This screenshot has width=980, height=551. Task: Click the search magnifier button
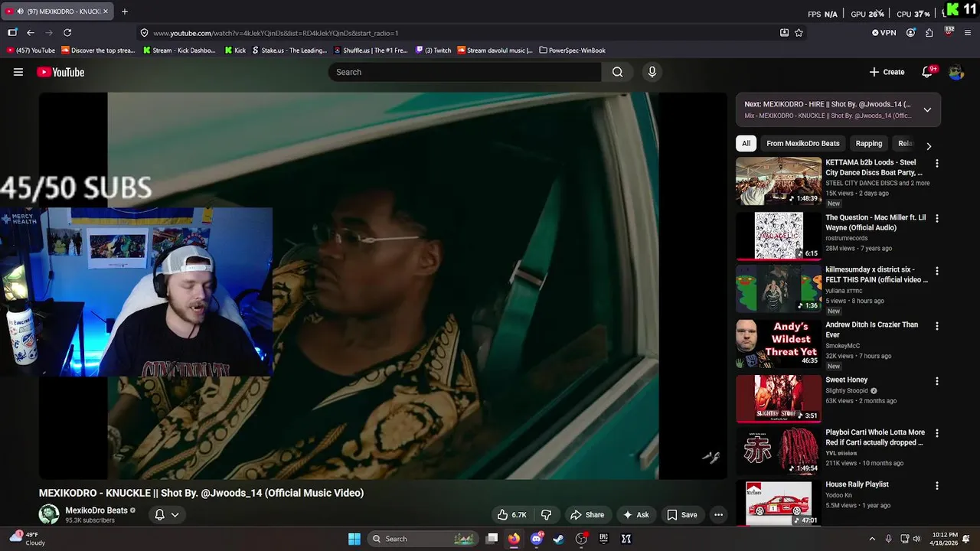[617, 72]
